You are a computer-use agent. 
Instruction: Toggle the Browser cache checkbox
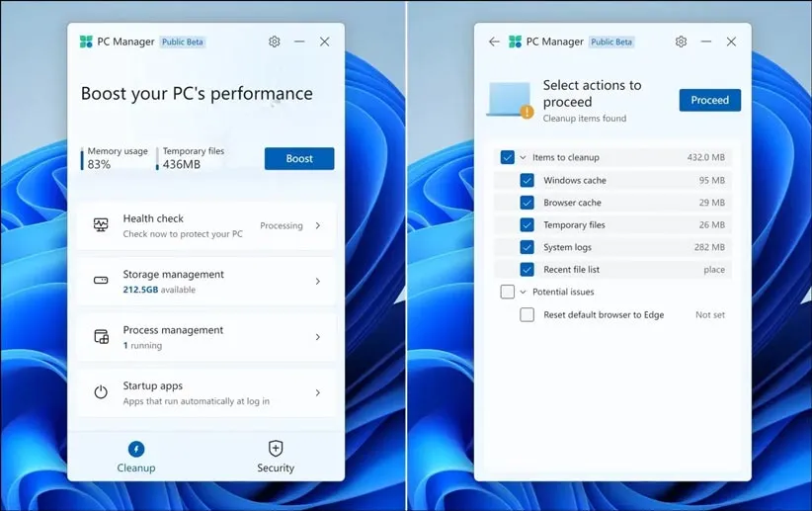(527, 203)
